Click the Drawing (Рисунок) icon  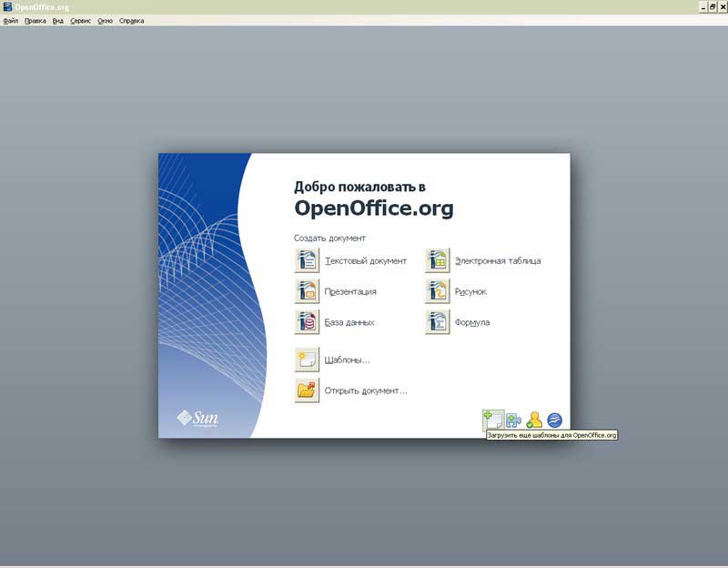pos(438,291)
